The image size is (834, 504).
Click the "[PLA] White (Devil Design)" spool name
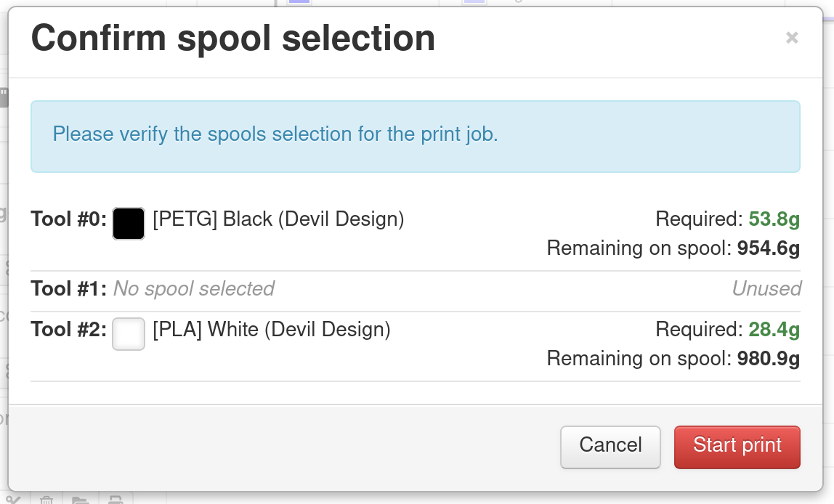(272, 330)
